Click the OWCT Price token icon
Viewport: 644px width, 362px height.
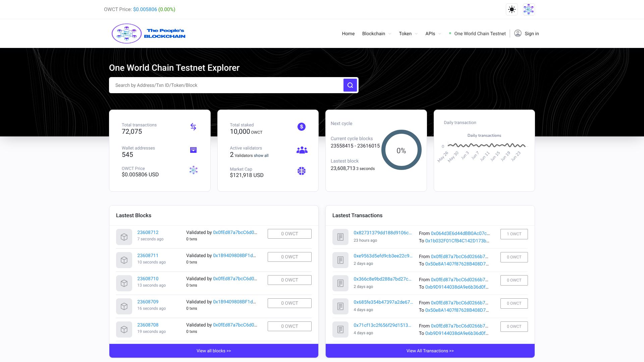[193, 170]
